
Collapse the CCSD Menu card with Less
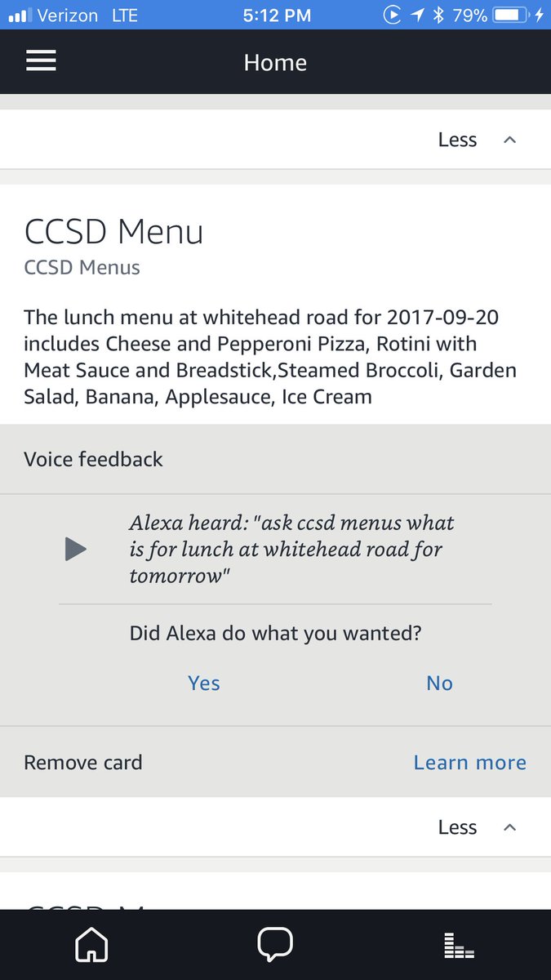(457, 827)
